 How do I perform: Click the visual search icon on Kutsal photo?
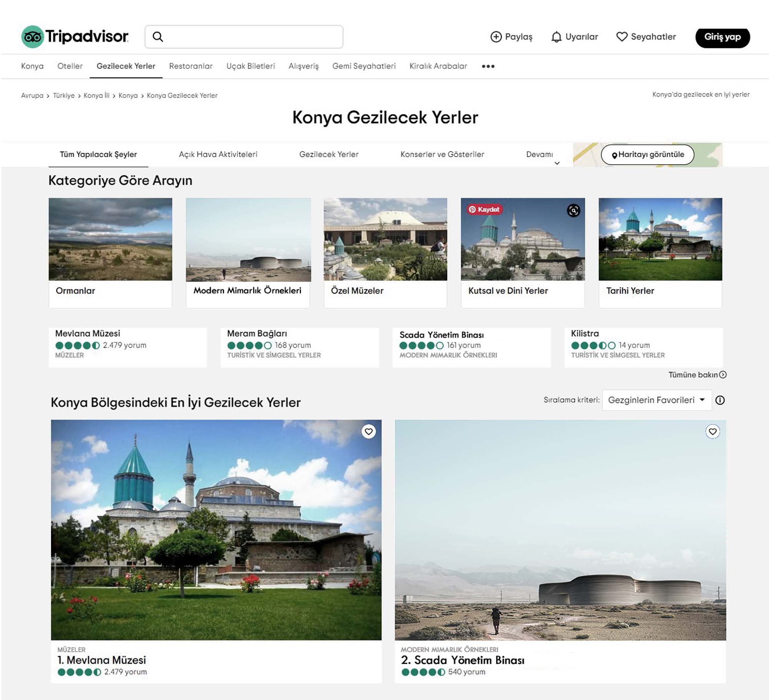point(573,210)
